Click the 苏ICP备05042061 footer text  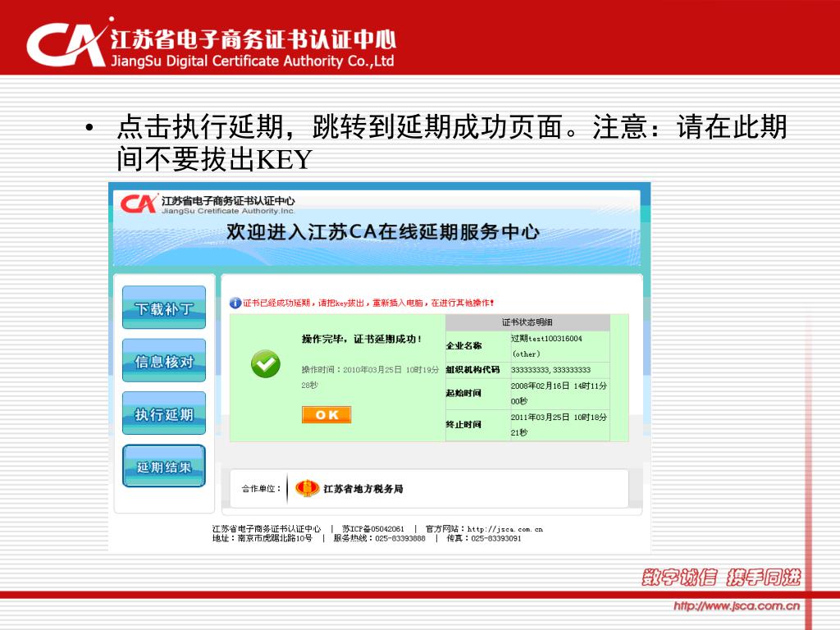pos(373,529)
